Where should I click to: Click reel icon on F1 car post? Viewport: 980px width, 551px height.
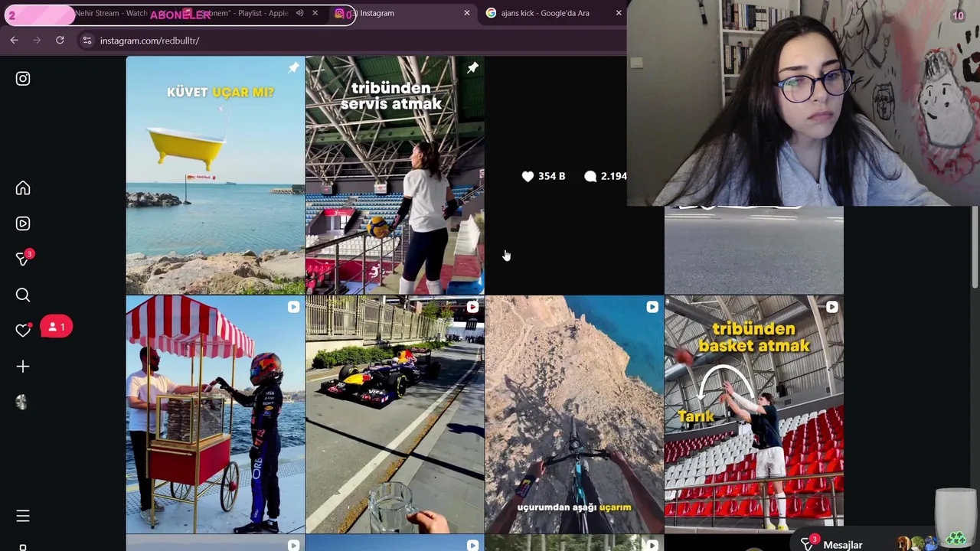point(472,308)
